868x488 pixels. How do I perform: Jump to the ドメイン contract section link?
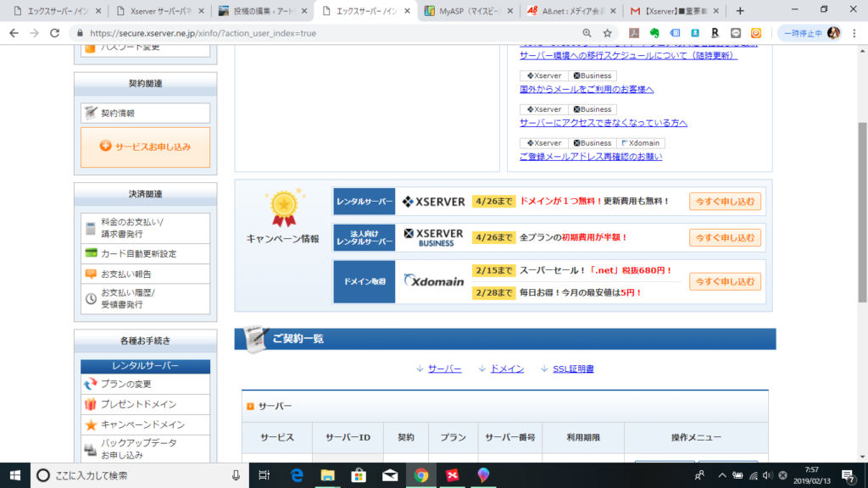click(x=507, y=369)
